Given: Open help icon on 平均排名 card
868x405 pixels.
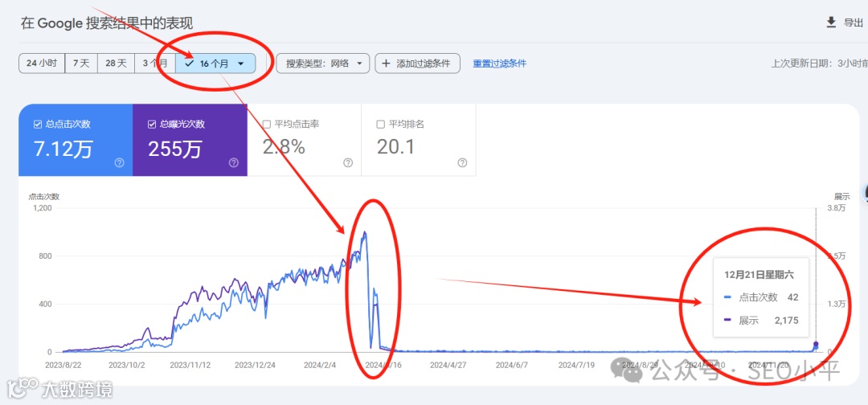Looking at the screenshot, I should (462, 162).
